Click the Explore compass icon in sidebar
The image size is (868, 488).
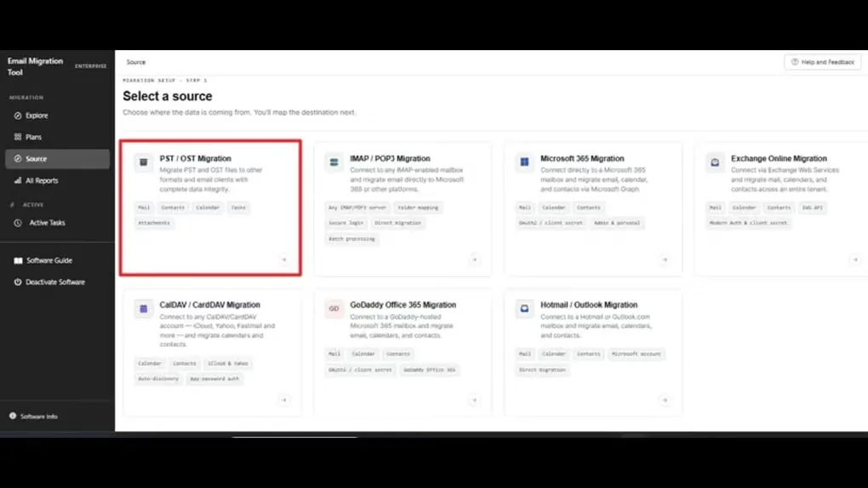(x=18, y=116)
